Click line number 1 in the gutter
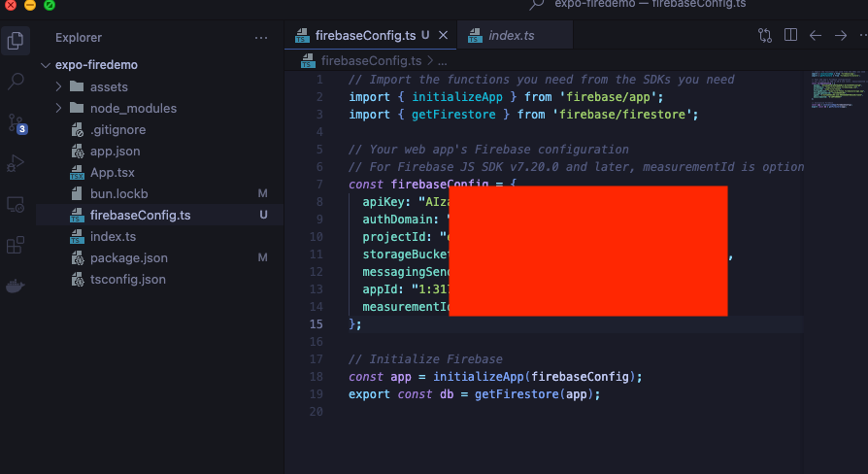This screenshot has height=474, width=868. coord(319,80)
